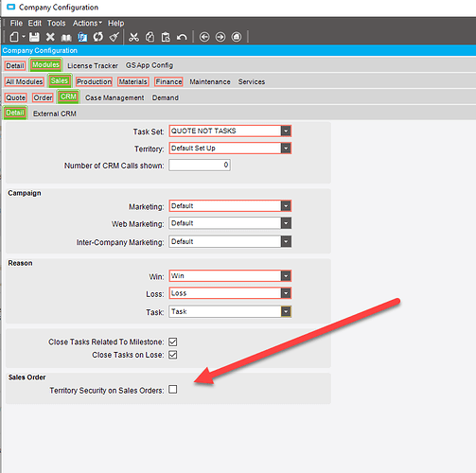
Task: Click the Cut scissors icon
Action: (133, 37)
